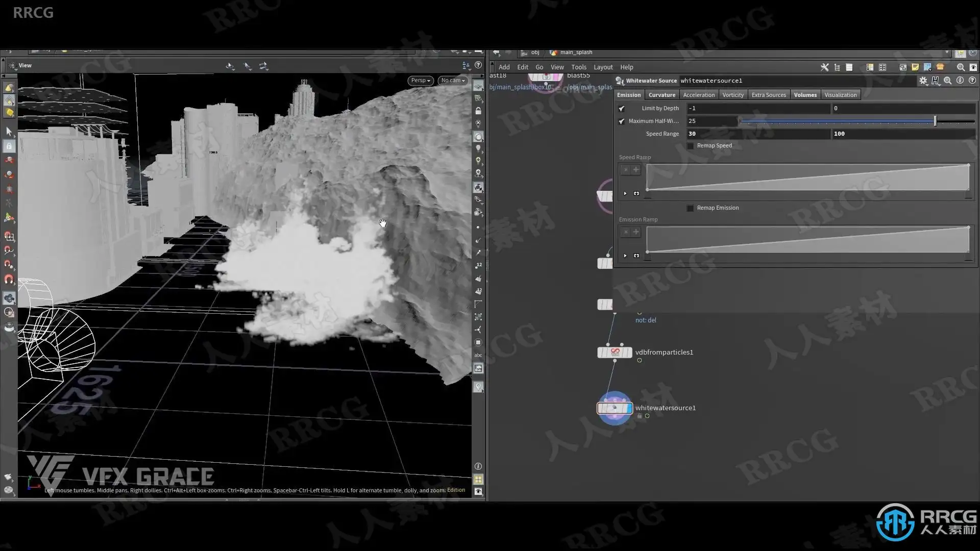
Task: Click the parameter pane help icon
Action: pos(972,81)
